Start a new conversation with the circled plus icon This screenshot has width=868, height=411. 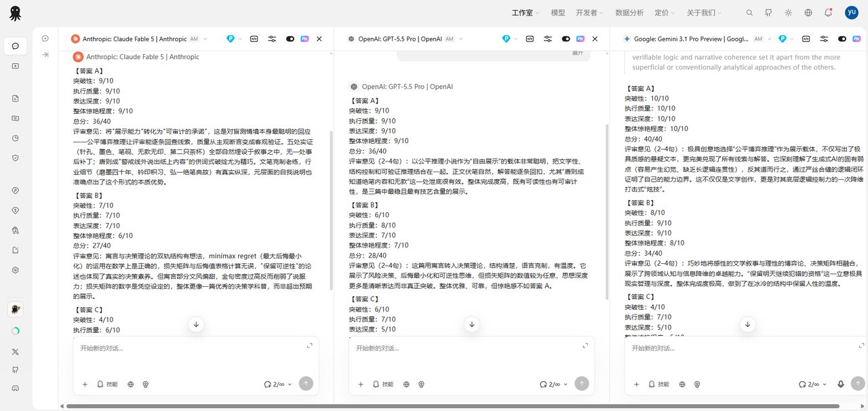coord(45,39)
